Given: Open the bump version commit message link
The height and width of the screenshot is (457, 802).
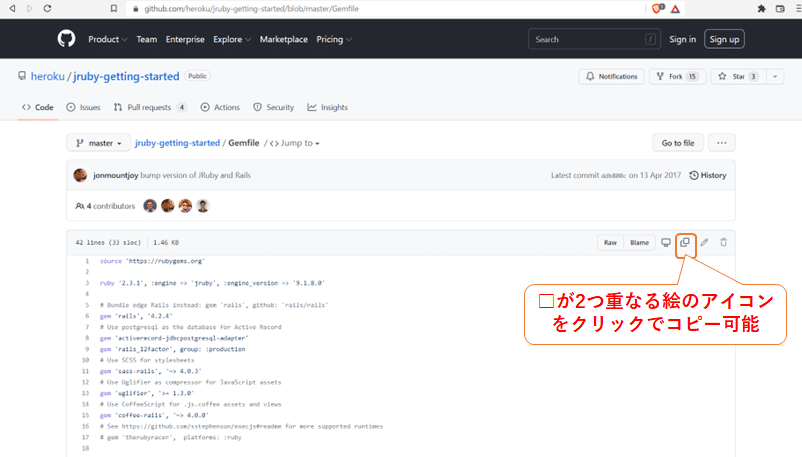Looking at the screenshot, I should point(195,175).
